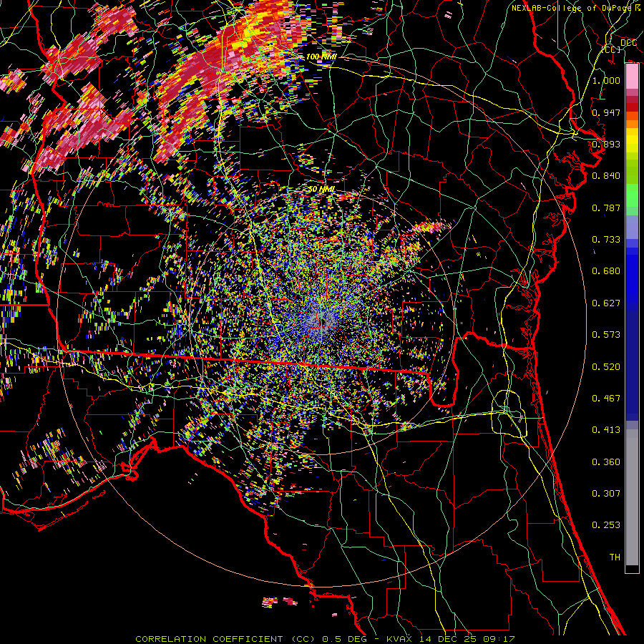Select the 0.253 legend value
The width and height of the screenshot is (644, 644).
606,525
